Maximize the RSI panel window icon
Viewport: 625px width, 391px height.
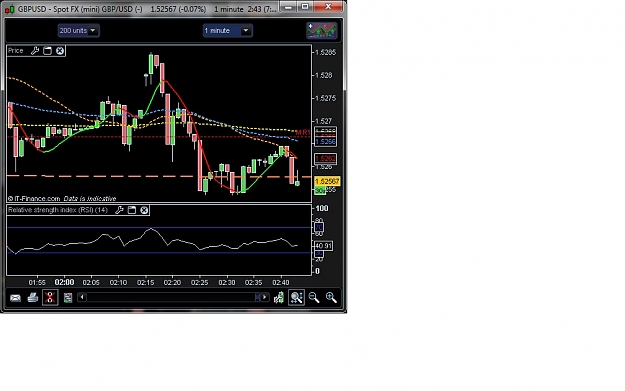(132, 210)
